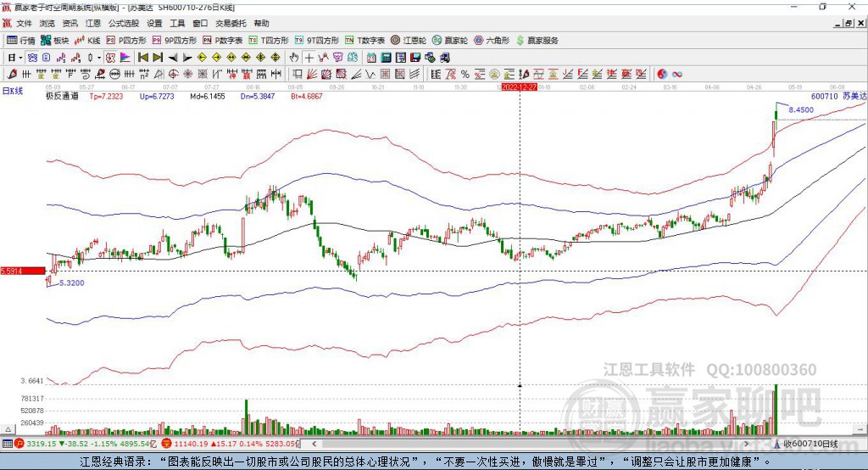Click the Bt=4.6867 indicator value
868x470 pixels.
tap(307, 97)
